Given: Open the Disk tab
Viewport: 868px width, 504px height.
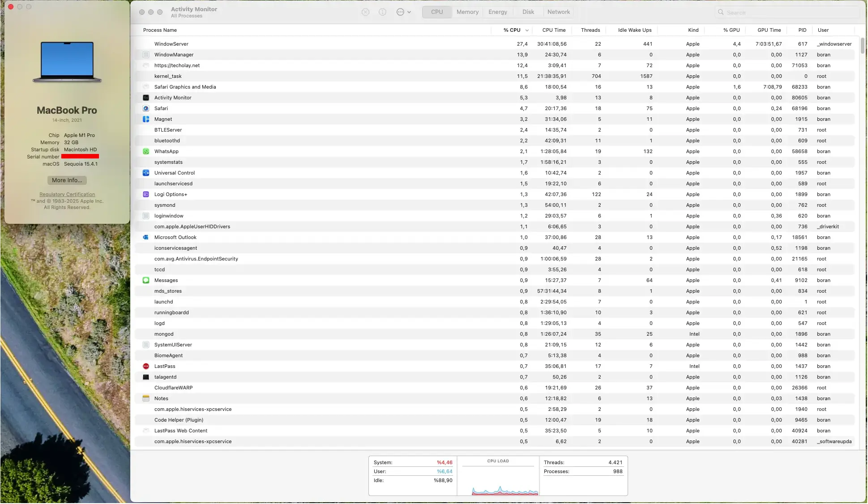Looking at the screenshot, I should point(528,12).
